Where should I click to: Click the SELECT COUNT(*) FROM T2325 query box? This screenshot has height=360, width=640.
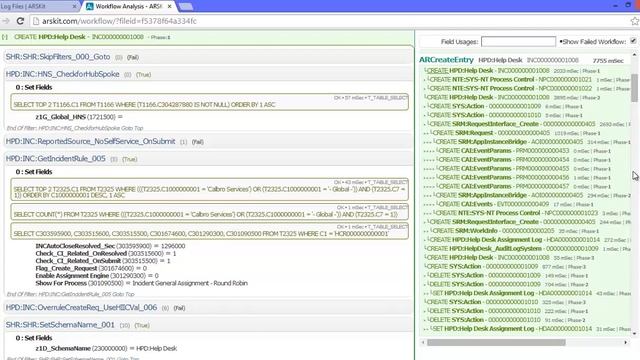(209, 212)
